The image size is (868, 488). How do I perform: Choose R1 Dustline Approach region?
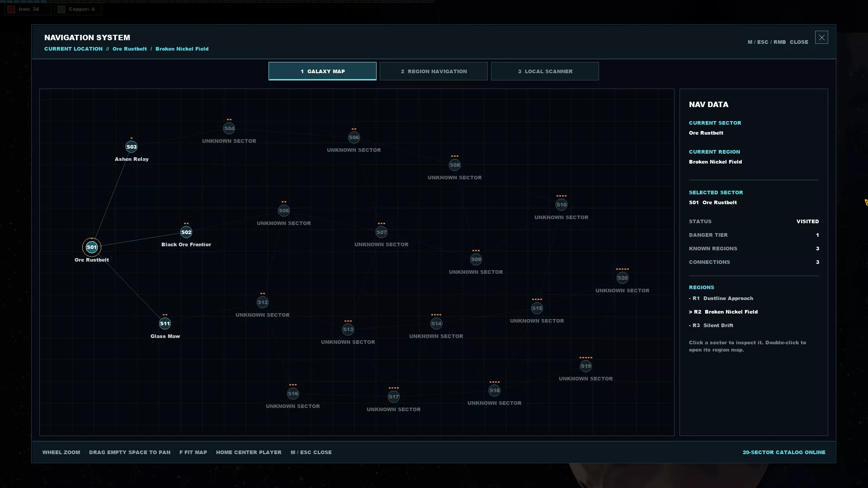tap(721, 298)
